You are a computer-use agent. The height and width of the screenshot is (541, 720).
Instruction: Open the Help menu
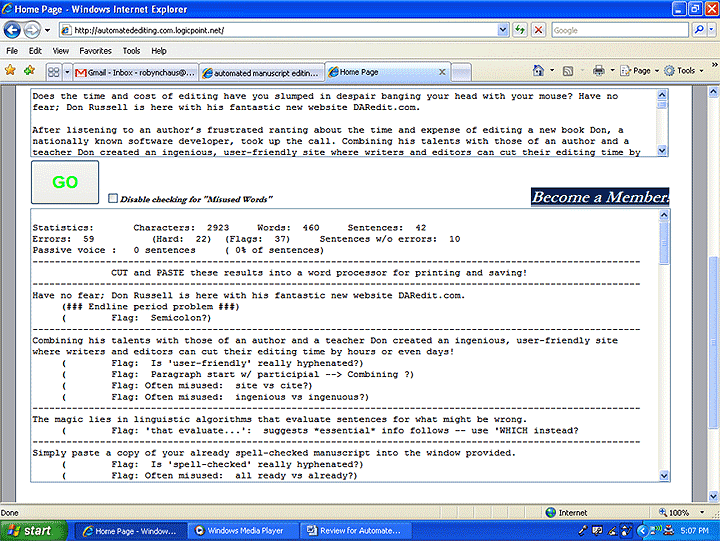click(159, 51)
